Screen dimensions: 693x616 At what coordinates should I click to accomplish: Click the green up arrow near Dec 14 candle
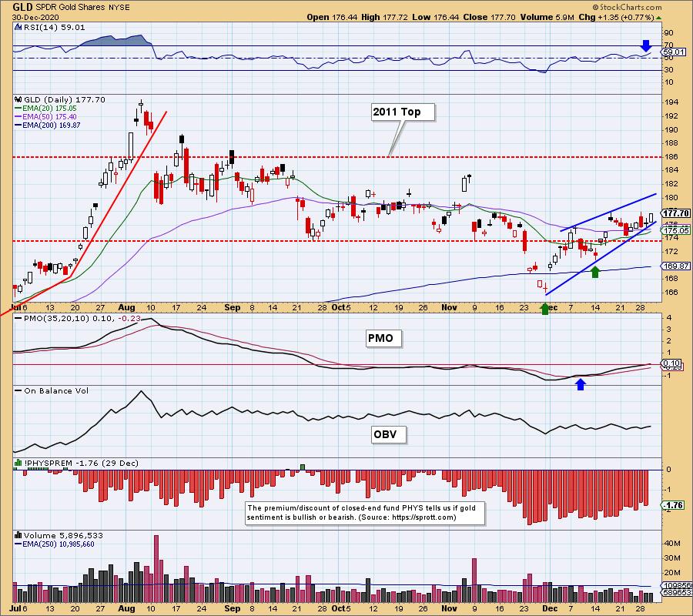point(595,272)
